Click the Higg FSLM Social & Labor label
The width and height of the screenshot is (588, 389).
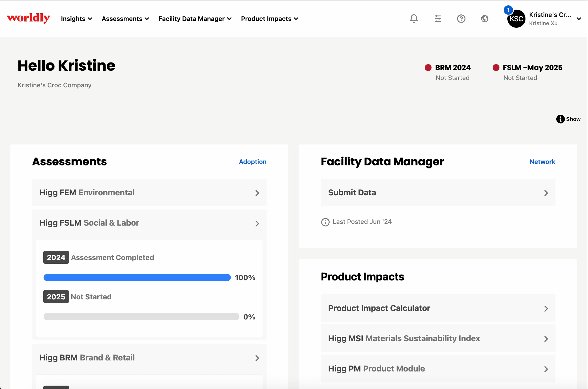[x=89, y=223]
